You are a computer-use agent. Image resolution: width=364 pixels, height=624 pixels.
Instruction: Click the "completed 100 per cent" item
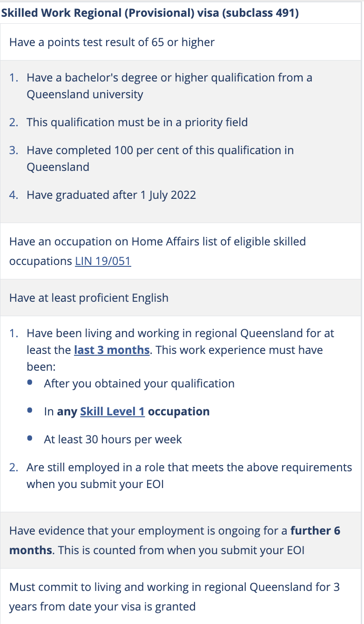pyautogui.click(x=160, y=158)
